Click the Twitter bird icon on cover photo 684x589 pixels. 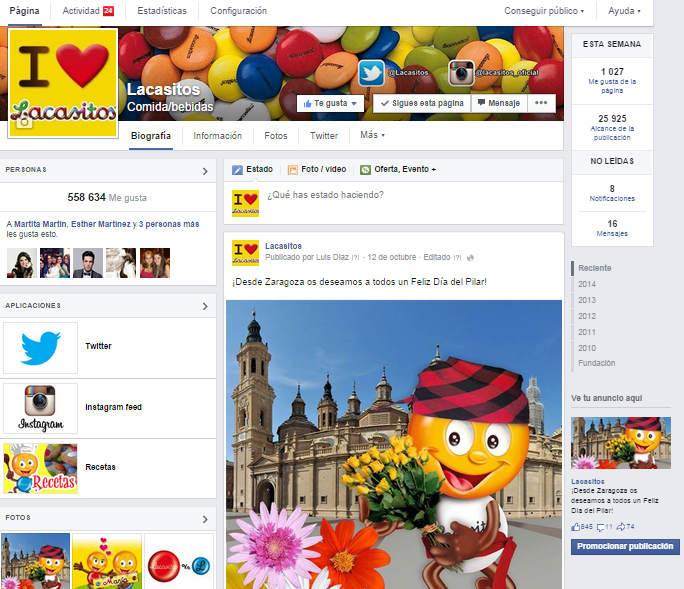pos(371,73)
